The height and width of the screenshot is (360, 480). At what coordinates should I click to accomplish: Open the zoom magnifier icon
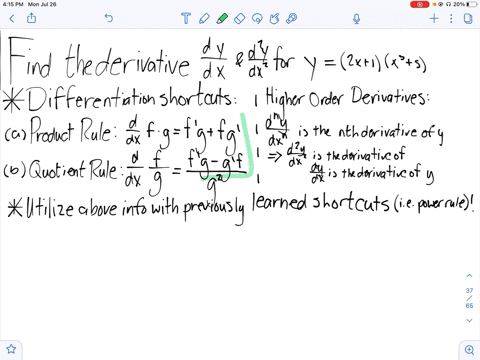[469, 350]
